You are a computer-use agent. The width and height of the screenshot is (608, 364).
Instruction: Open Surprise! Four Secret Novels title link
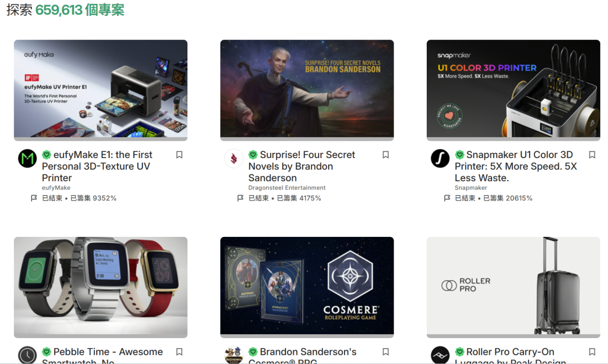click(302, 167)
